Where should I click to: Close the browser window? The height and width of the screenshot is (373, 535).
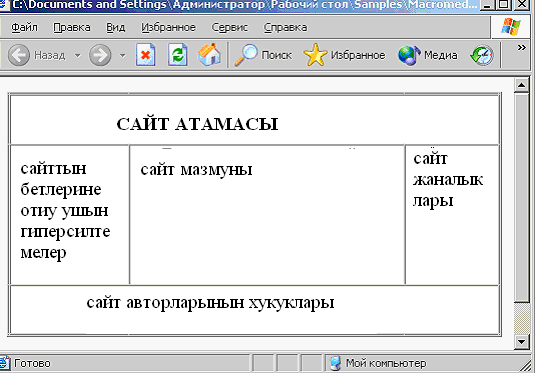pos(522,5)
